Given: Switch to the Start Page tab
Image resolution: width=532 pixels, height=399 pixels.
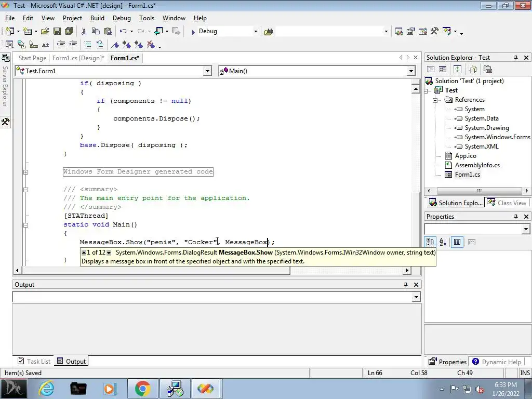Looking at the screenshot, I should (32, 58).
